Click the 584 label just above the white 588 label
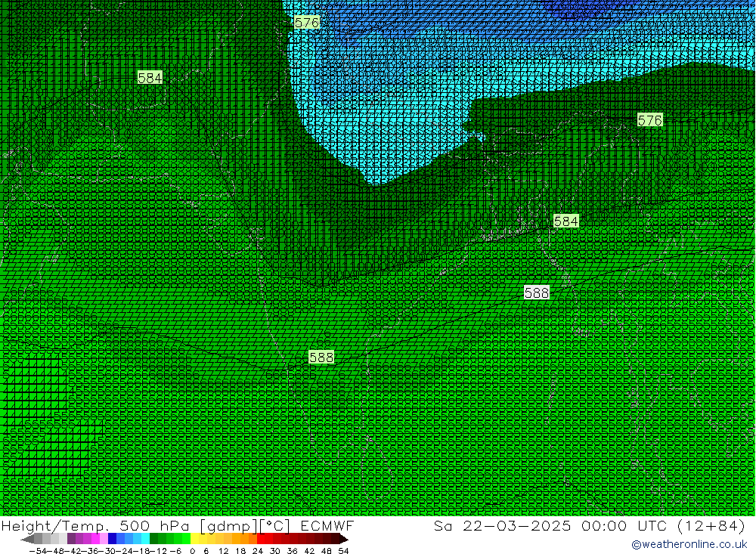 click(x=565, y=221)
